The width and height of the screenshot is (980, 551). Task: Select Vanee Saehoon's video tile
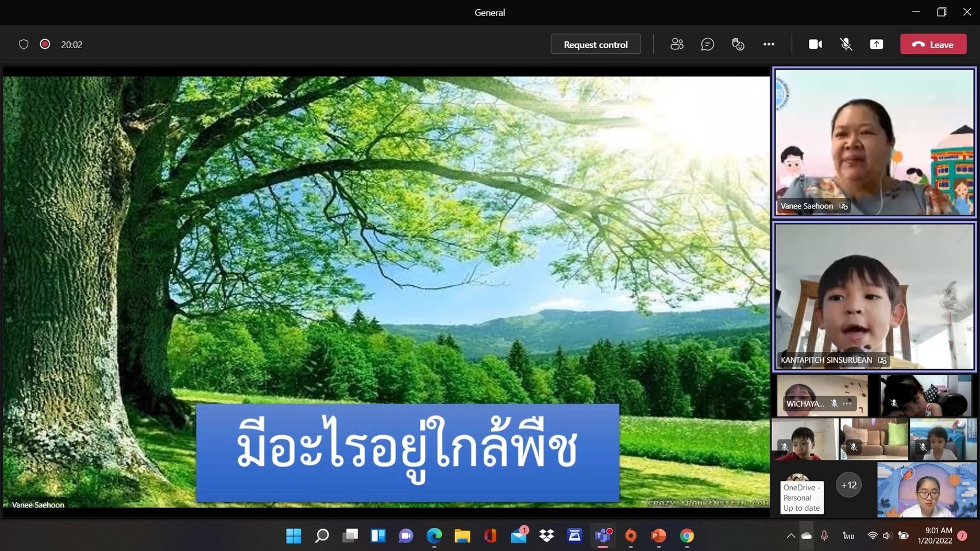pos(874,142)
